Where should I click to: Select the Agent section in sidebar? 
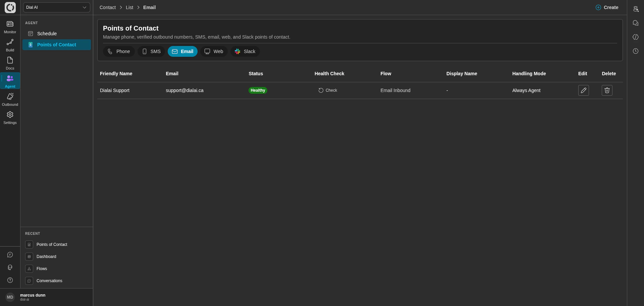pos(10,81)
